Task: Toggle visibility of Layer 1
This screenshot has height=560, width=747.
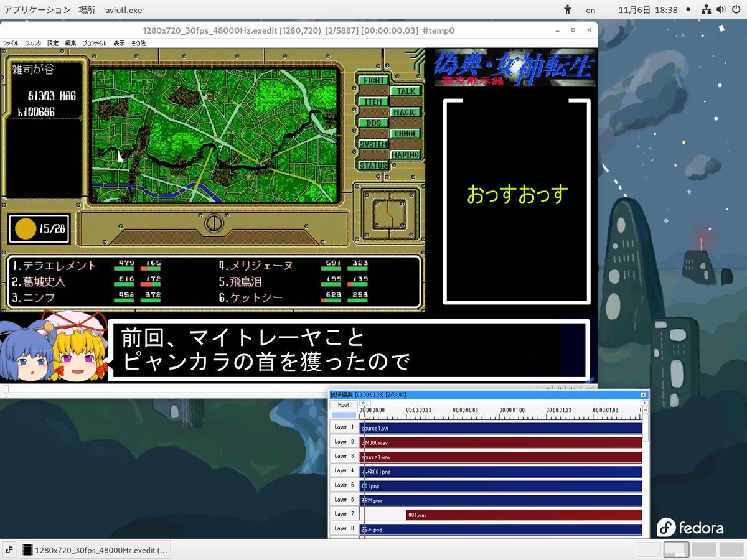Action: tap(344, 427)
